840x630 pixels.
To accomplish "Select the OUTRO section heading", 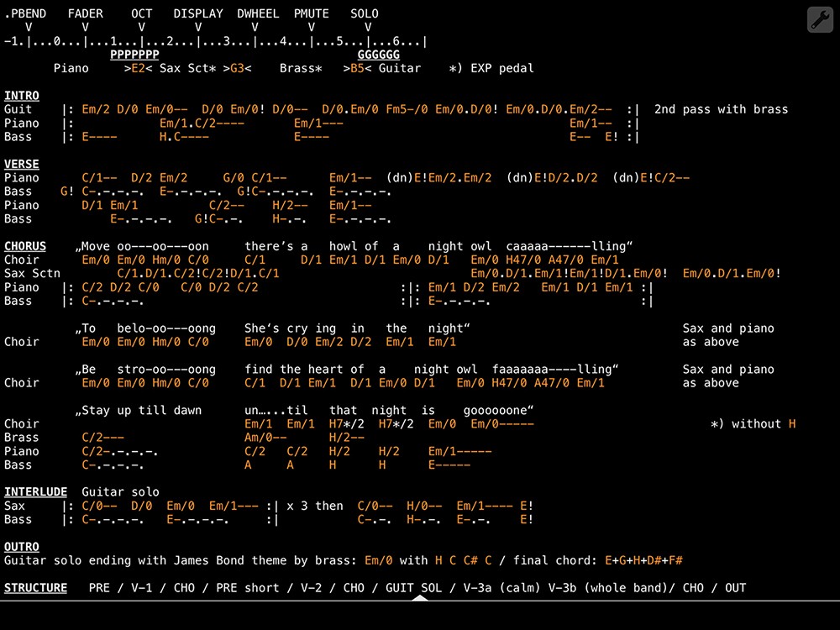I will [22, 547].
